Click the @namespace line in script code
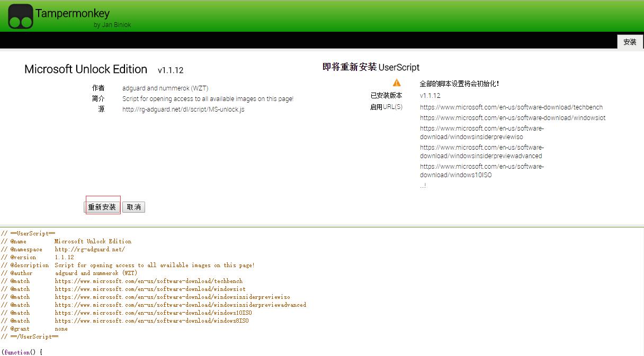This screenshot has width=644, height=356. click(x=63, y=249)
